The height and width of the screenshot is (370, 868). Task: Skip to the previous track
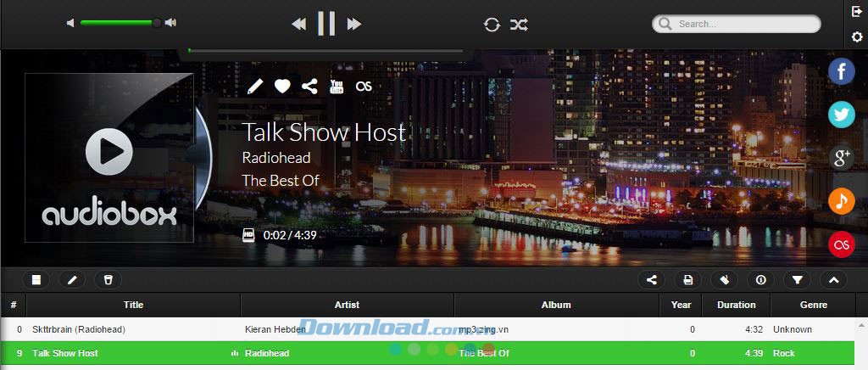299,24
